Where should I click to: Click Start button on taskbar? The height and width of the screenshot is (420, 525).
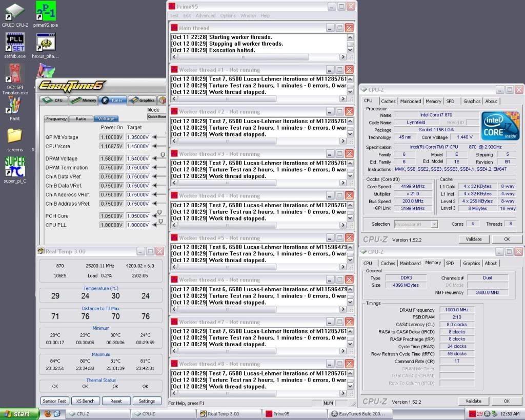[x=19, y=414]
